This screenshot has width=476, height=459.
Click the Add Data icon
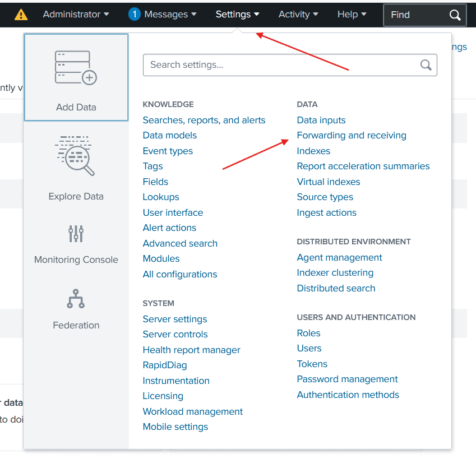coord(76,68)
